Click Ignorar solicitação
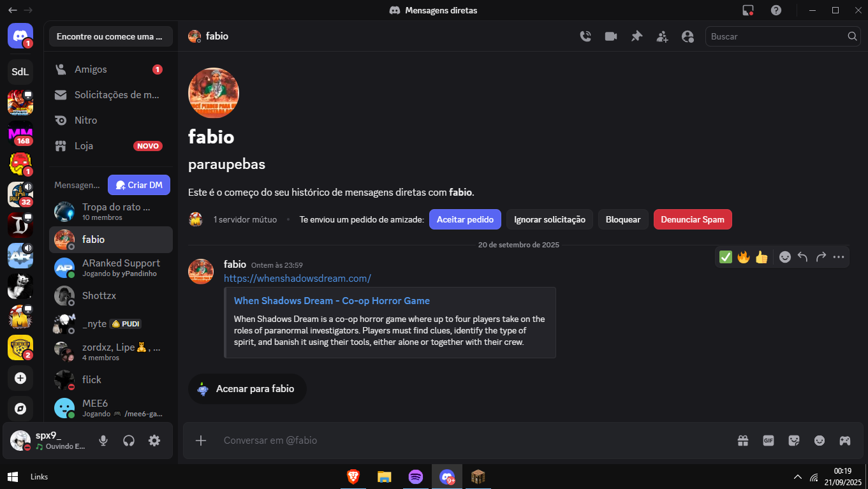Viewport: 868px width, 489px height. click(550, 219)
